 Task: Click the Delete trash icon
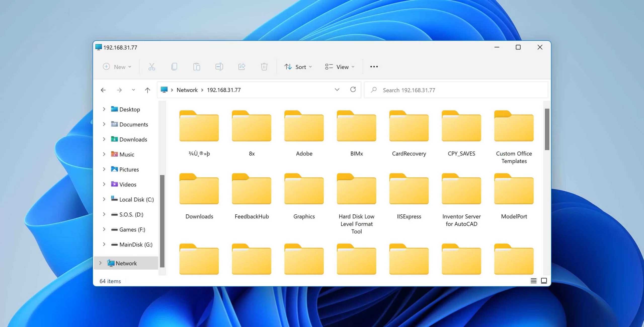(x=264, y=67)
